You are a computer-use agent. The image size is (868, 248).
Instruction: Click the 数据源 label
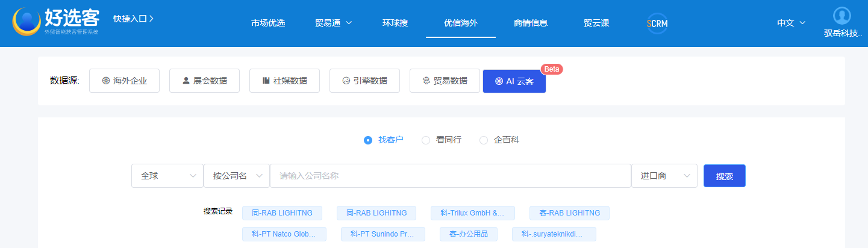click(x=64, y=81)
